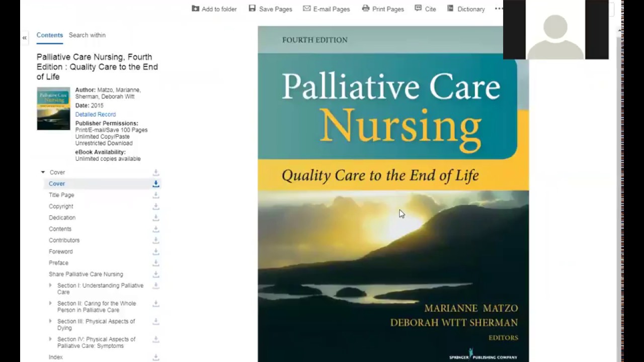Open the more options ellipsis menu
The width and height of the screenshot is (644, 362).
(x=498, y=9)
